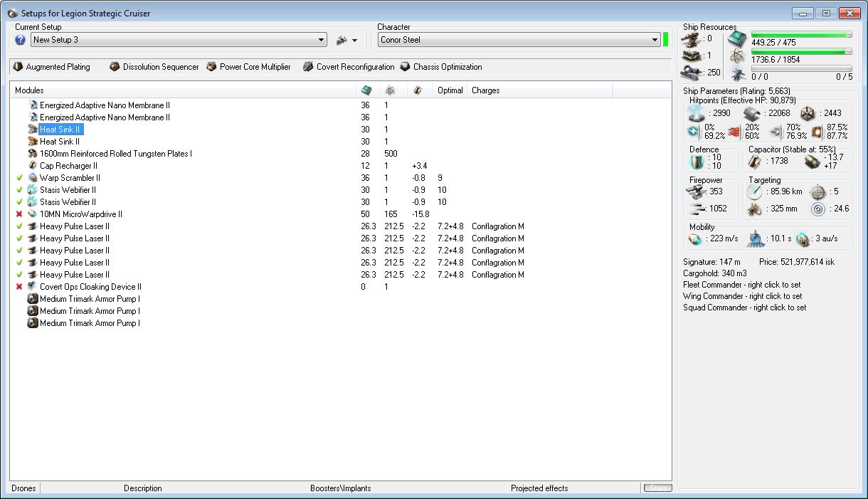The height and width of the screenshot is (499, 868).
Task: Toggle active status of Warp Scrambler II
Action: (x=20, y=178)
